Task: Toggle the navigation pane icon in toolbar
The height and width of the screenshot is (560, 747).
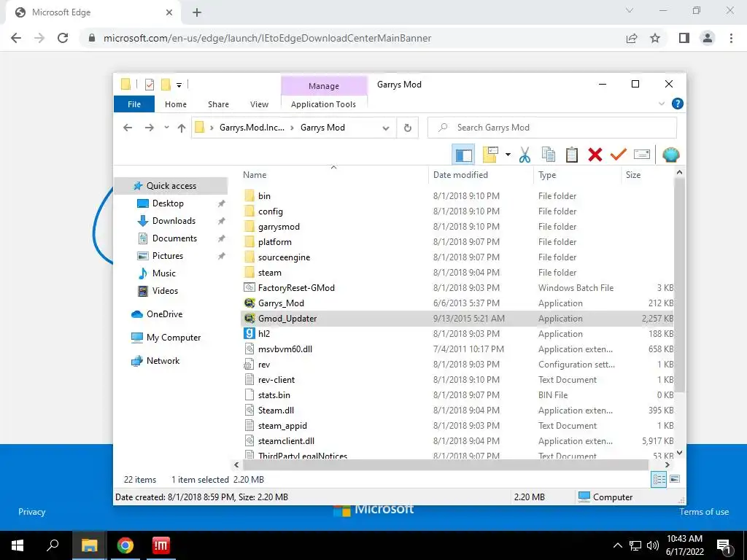Action: [463, 155]
